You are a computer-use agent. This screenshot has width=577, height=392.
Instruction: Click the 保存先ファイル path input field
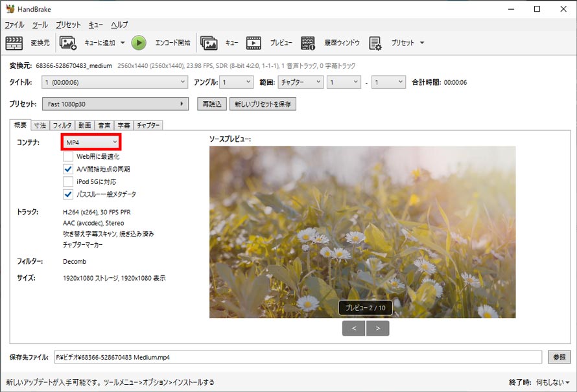click(x=298, y=357)
